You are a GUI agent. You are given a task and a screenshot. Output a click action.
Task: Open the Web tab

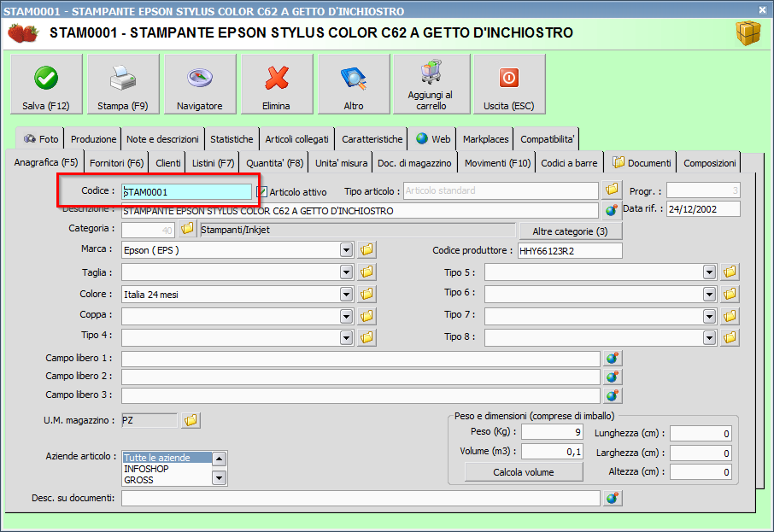coord(433,139)
